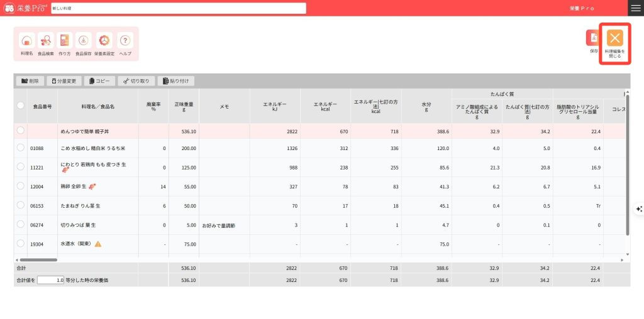This screenshot has height=319, width=644.
Task: Click the 55.00 weight cell for 鶏卵
Action: [184, 187]
